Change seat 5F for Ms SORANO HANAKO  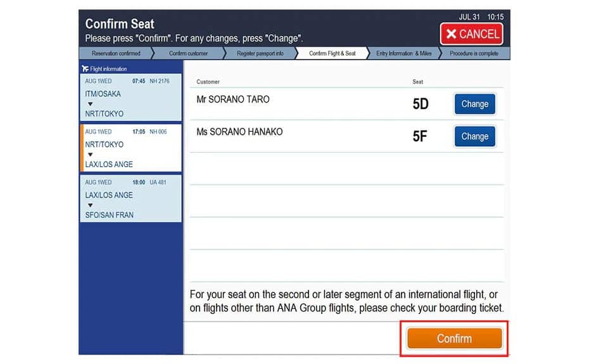[x=474, y=136]
